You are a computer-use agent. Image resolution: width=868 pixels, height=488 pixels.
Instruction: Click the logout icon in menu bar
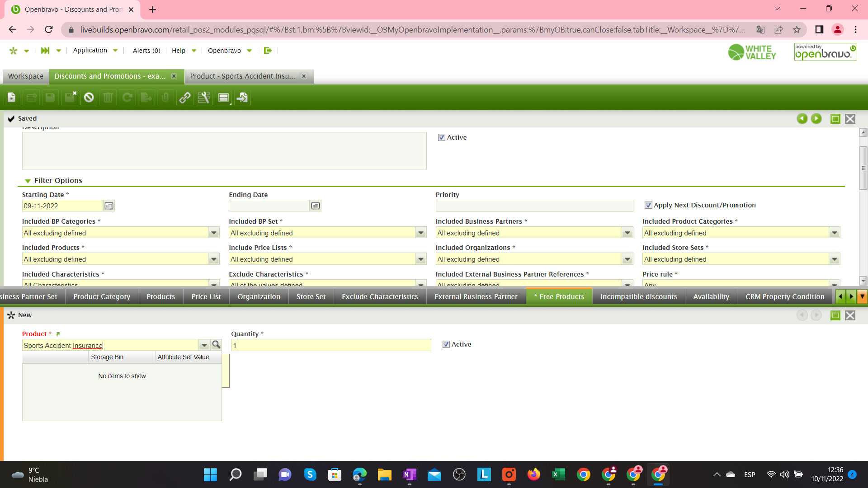coord(268,51)
